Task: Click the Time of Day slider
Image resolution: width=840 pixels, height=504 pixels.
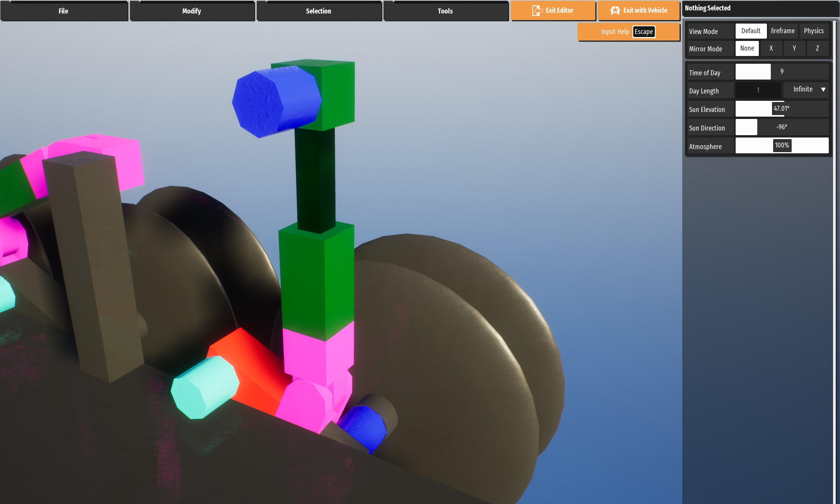Action: (x=782, y=72)
